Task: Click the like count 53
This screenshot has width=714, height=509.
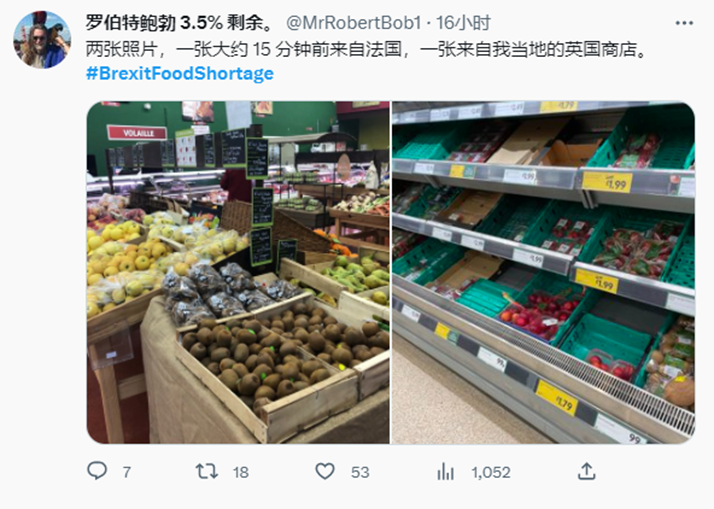Action: pyautogui.click(x=360, y=472)
